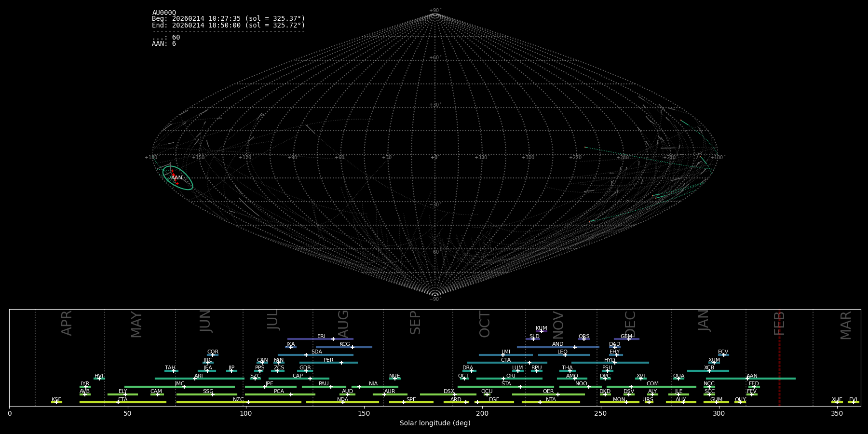Click the 'Solar longitude (deg)' axis title
Viewport: 868px width, 434px height.
(435, 423)
